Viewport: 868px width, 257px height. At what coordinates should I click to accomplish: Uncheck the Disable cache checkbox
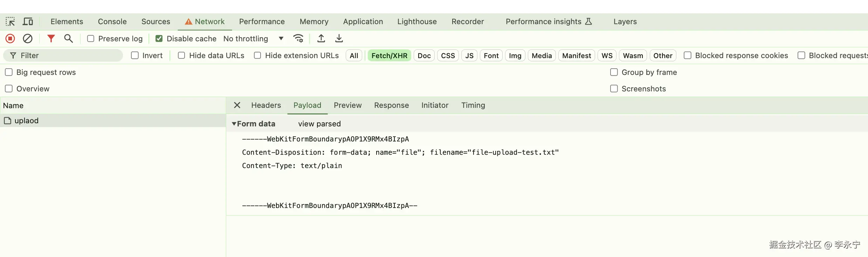coord(159,39)
